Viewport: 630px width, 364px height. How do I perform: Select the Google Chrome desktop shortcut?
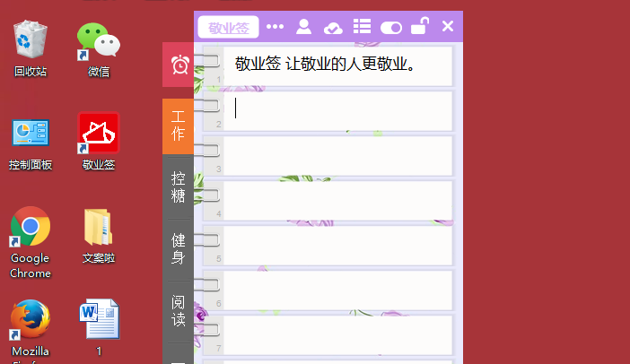[31, 242]
